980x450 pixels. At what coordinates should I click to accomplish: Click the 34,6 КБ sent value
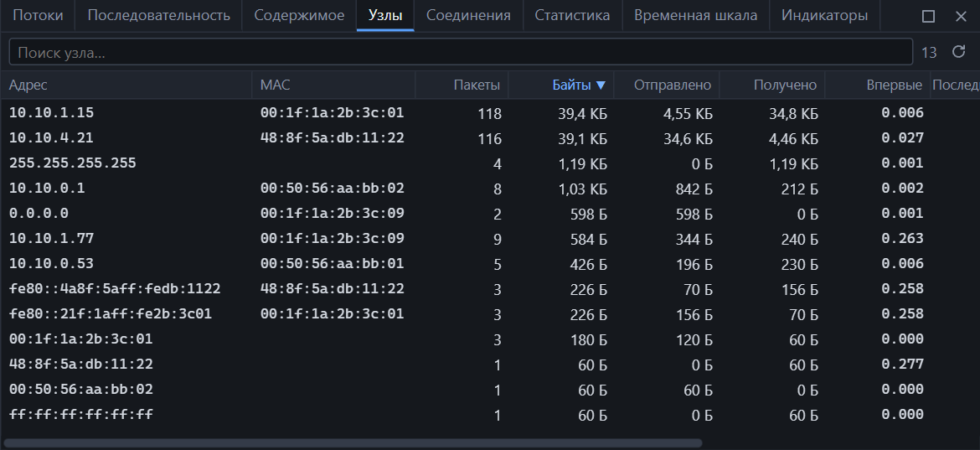[x=689, y=139]
